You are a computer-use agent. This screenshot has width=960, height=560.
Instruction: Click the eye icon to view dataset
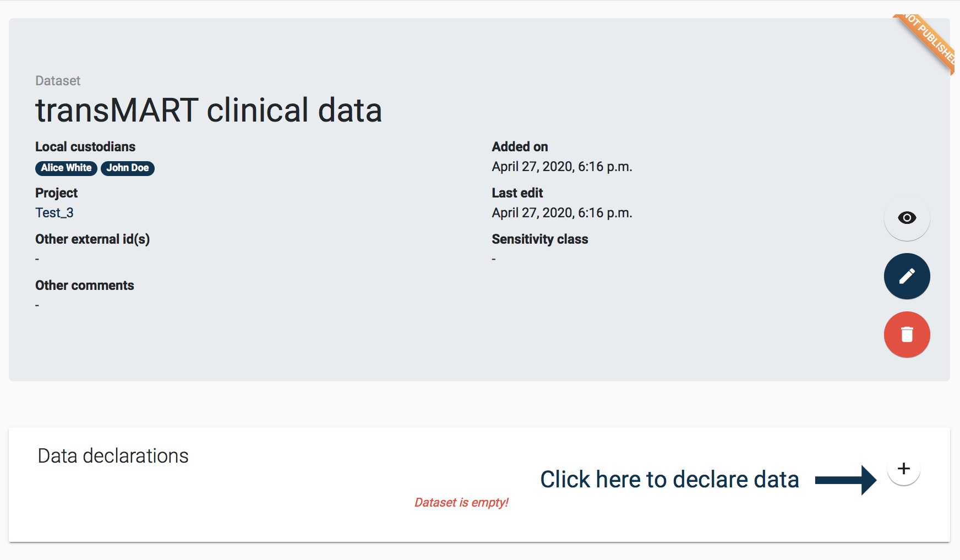[907, 218]
